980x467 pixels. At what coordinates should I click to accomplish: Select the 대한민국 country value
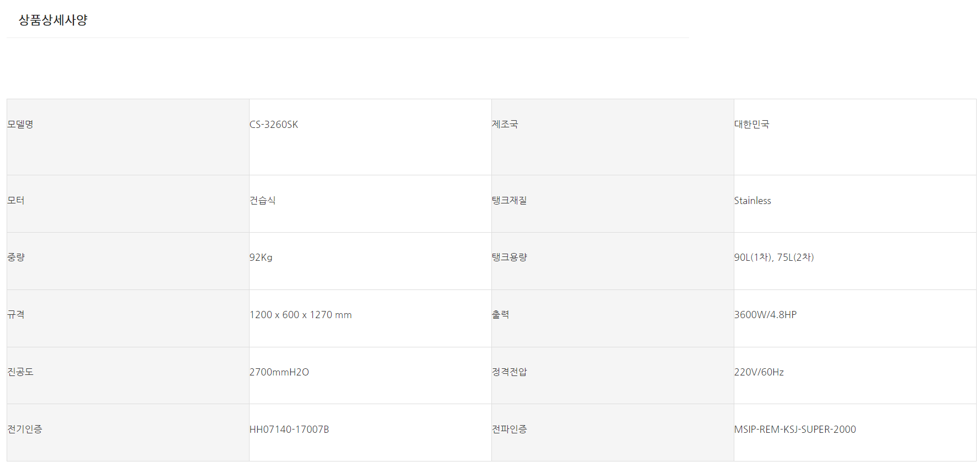click(x=751, y=125)
